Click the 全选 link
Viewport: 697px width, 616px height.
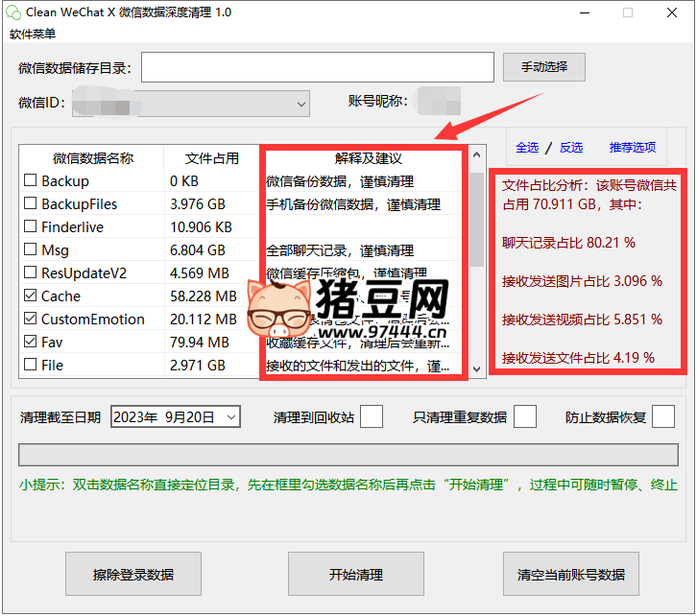pyautogui.click(x=527, y=148)
